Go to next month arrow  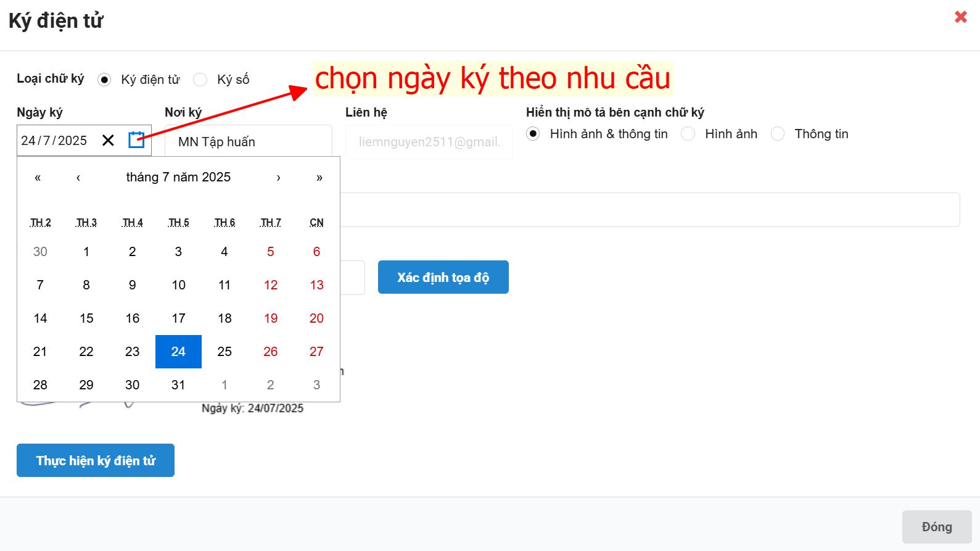(278, 178)
